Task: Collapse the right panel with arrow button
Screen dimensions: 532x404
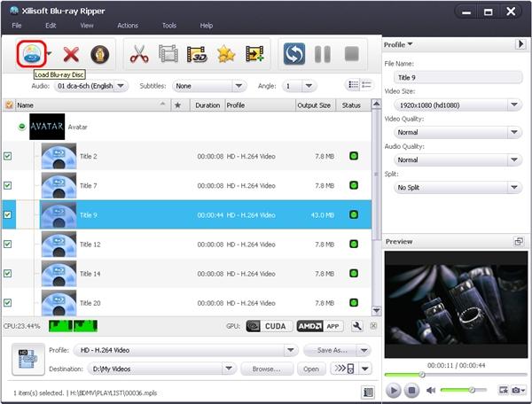Action: (x=520, y=44)
